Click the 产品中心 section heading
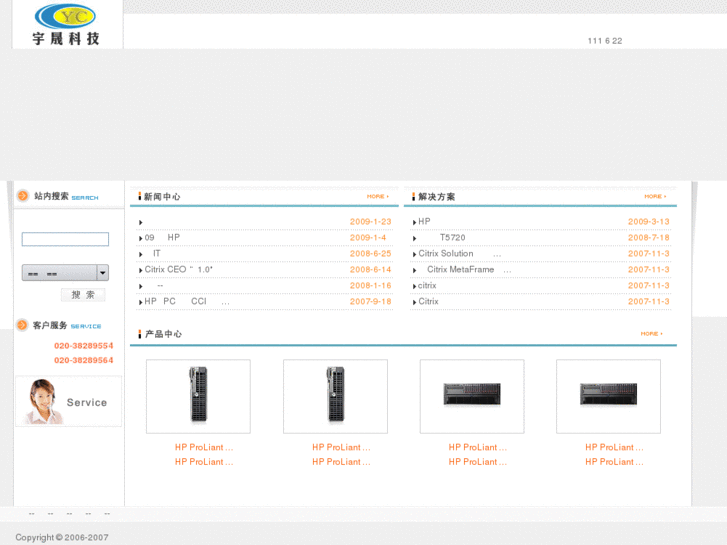727x545 pixels. point(163,334)
